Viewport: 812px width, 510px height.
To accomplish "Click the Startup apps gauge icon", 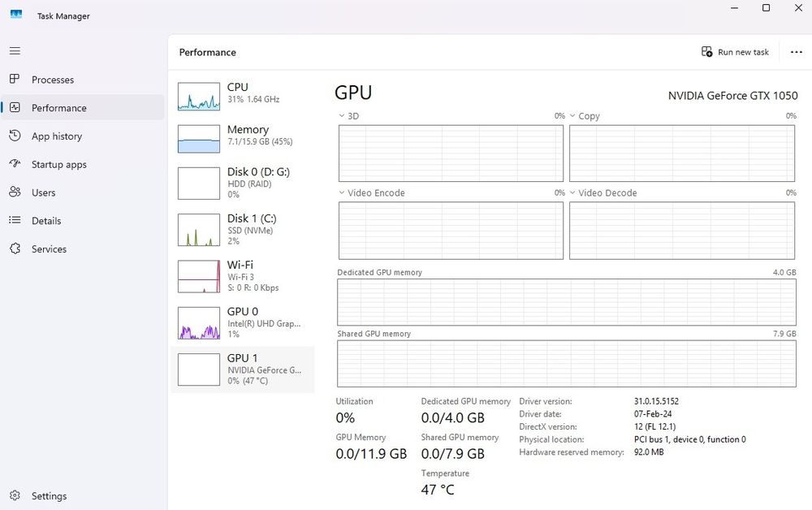I will [x=15, y=163].
